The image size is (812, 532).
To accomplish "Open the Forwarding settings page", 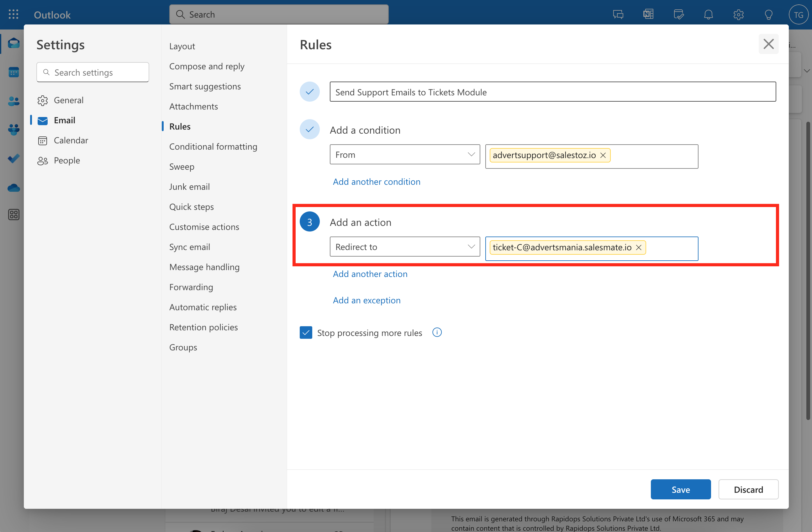I will pyautogui.click(x=191, y=287).
